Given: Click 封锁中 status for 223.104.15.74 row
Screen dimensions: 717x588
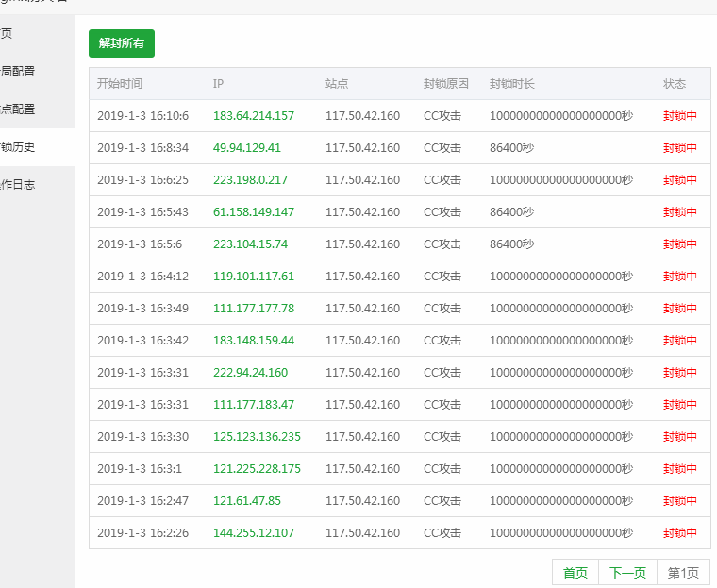Looking at the screenshot, I should [680, 244].
